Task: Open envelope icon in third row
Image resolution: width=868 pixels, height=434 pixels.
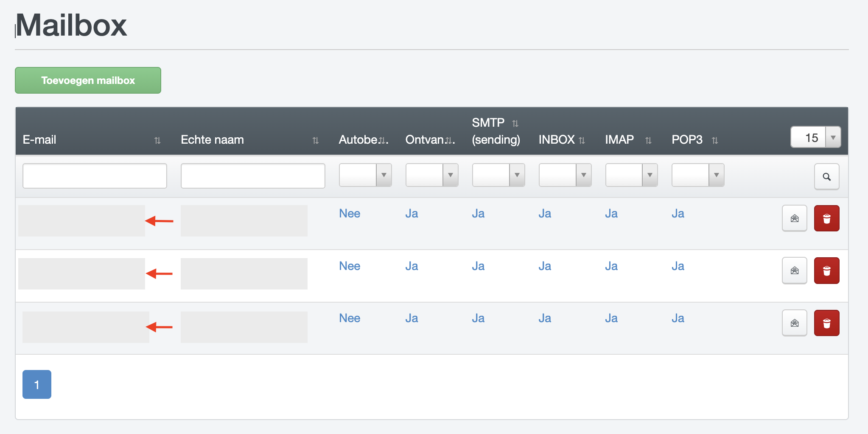Action: 794,323
